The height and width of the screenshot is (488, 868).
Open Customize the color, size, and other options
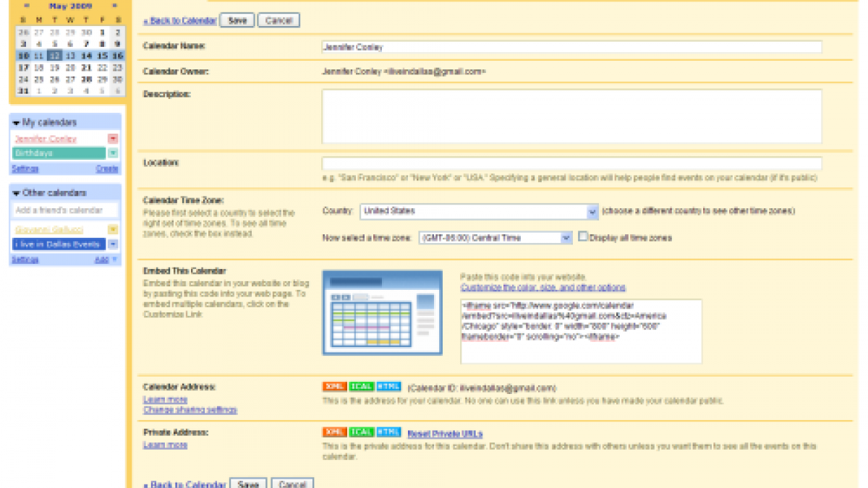543,288
